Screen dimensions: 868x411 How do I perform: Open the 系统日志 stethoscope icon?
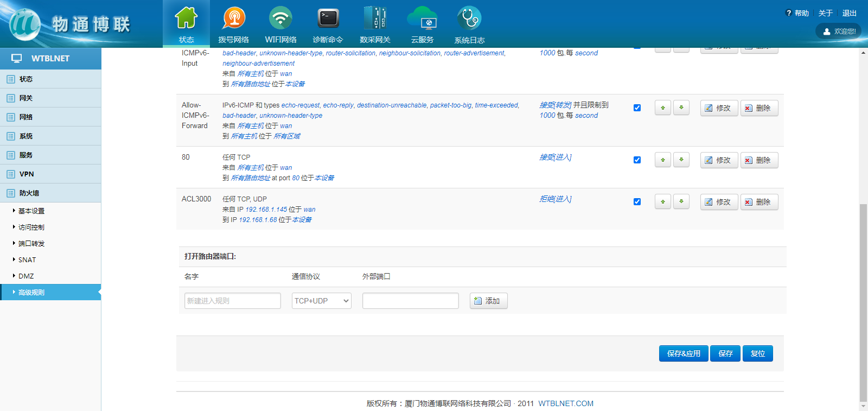click(469, 18)
